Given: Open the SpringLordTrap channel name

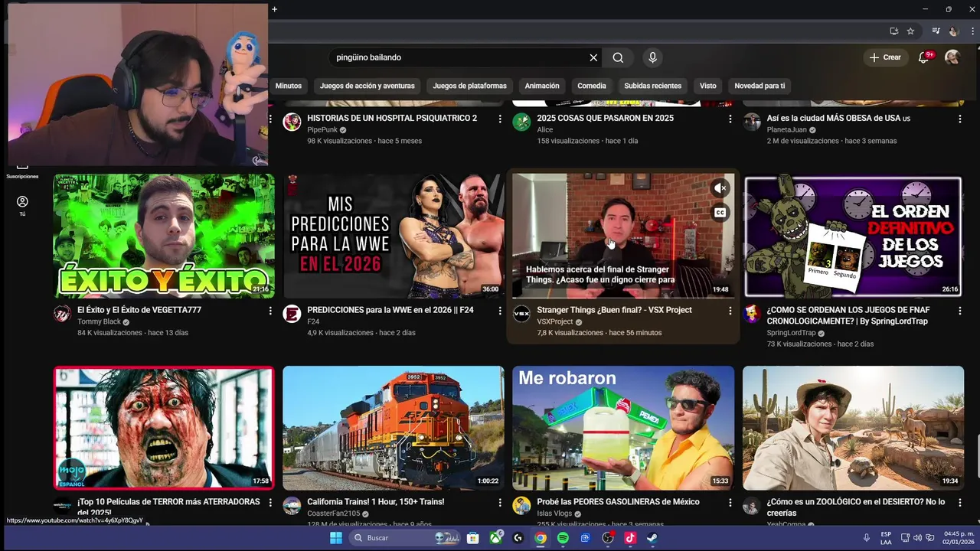Looking at the screenshot, I should click(x=791, y=333).
